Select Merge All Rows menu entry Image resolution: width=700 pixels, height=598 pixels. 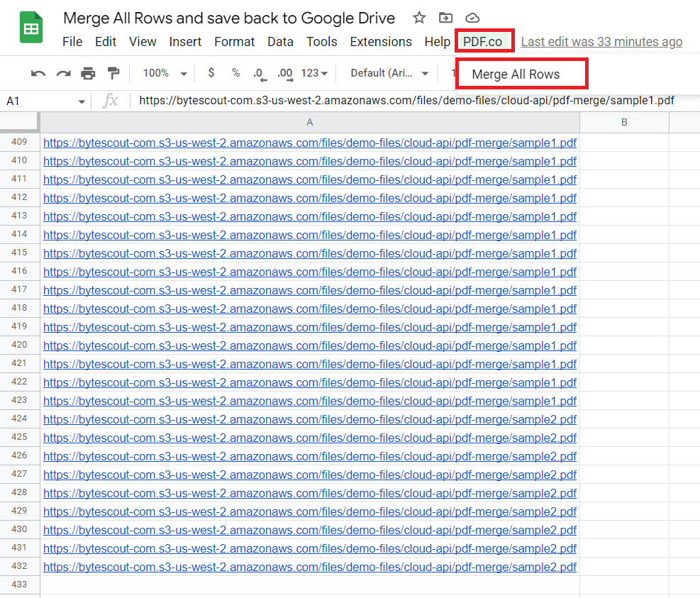(516, 74)
